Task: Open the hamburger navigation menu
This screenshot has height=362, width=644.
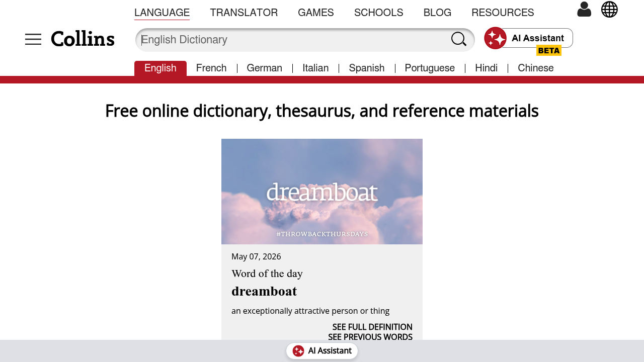Action: (33, 39)
